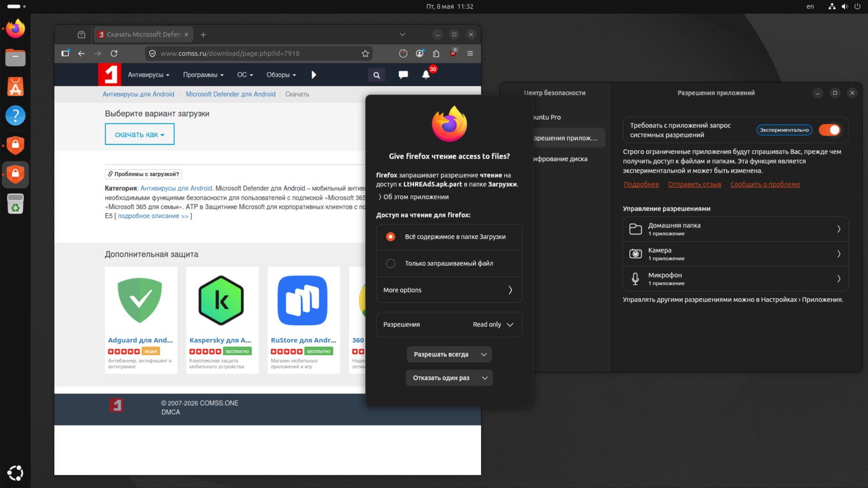Switch keyboard layout via 'en' indicator
868x488 pixels.
[810, 6]
